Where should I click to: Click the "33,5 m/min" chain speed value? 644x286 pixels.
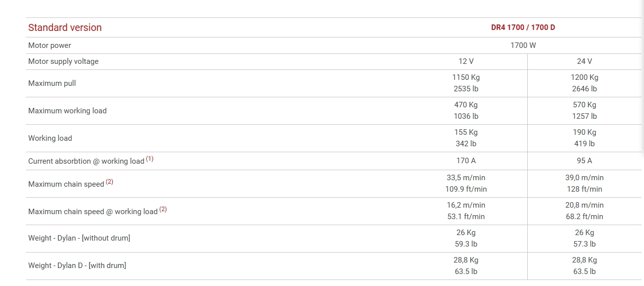[x=466, y=178]
